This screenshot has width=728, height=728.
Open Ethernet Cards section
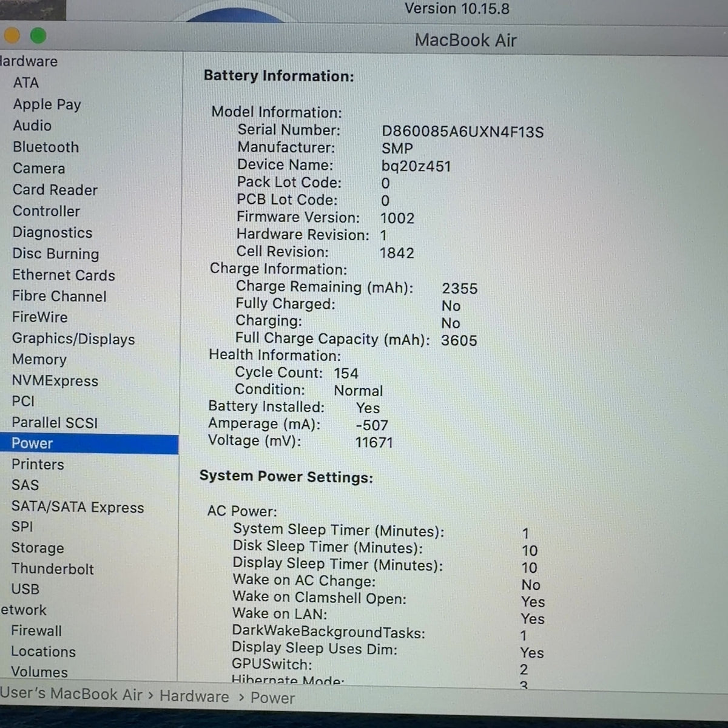tap(64, 275)
